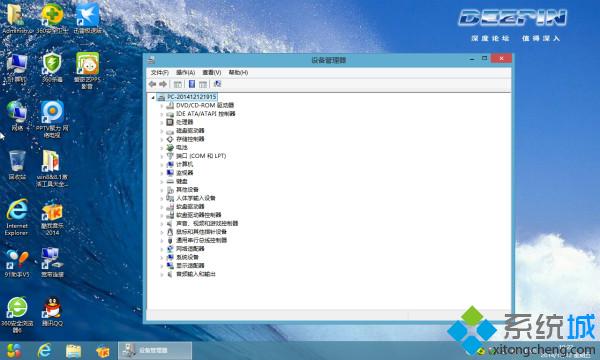Image resolution: width=600 pixels, height=360 pixels.
Task: Click the Forward arrow in Device Manager toolbar
Action: [x=163, y=84]
